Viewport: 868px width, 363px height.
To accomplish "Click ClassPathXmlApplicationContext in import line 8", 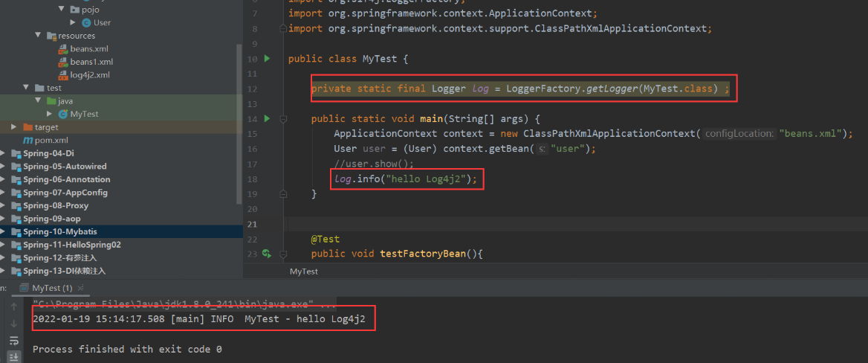I will pyautogui.click(x=620, y=28).
